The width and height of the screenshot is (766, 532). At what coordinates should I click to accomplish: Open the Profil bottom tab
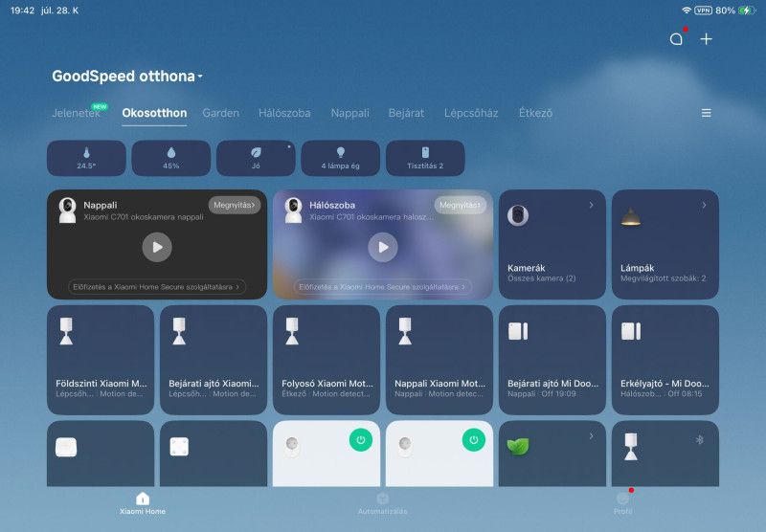[623, 503]
